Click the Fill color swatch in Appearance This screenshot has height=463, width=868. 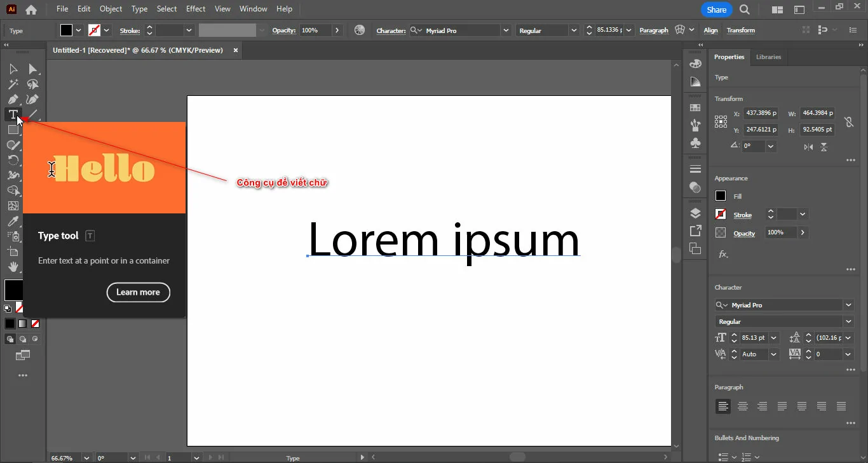point(721,196)
